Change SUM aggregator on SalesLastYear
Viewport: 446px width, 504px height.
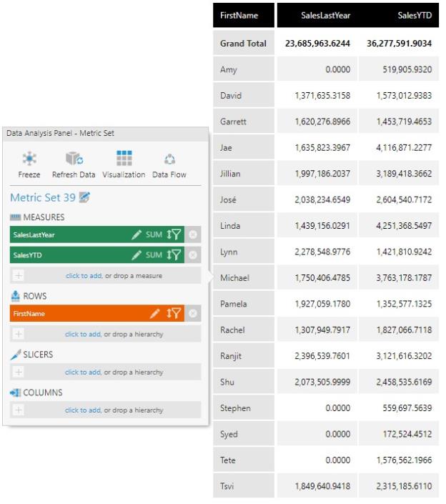coord(154,234)
